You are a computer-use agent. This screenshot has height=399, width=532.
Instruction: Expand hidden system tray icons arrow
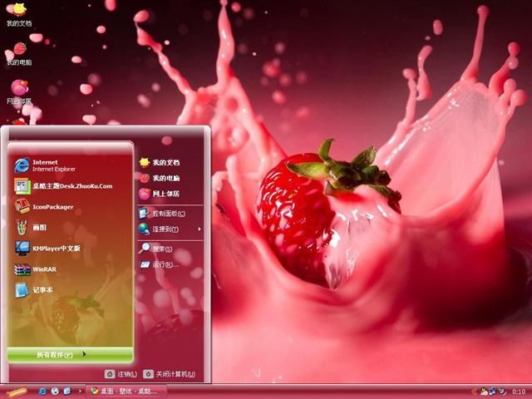tap(475, 392)
